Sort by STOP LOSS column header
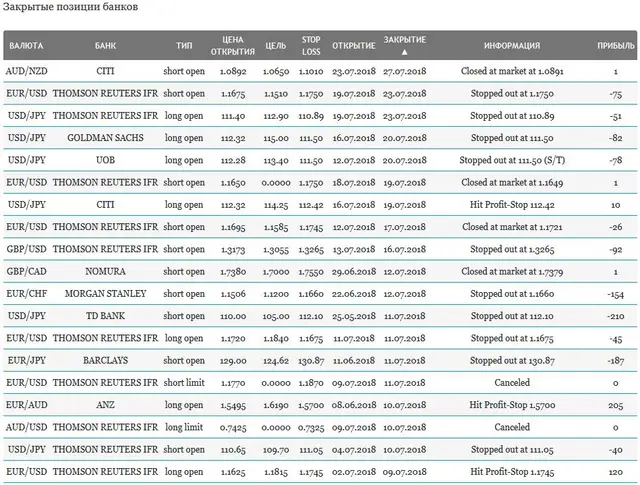 (x=311, y=46)
